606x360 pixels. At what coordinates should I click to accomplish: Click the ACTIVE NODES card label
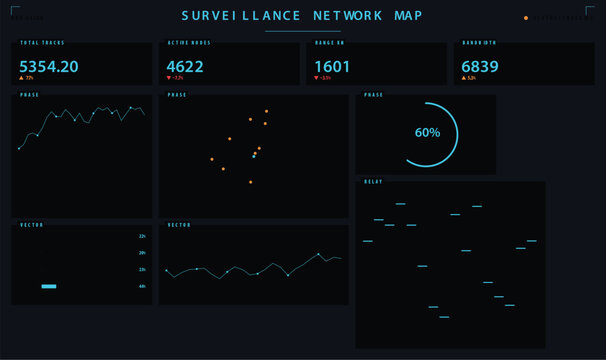(189, 43)
